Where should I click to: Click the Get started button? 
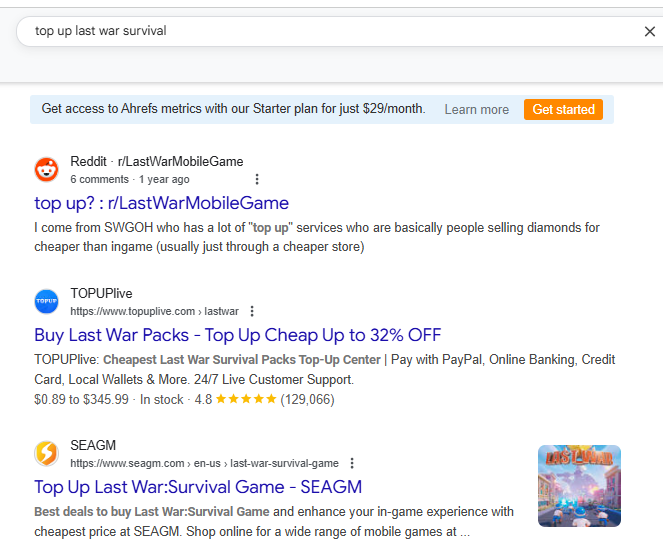[563, 110]
